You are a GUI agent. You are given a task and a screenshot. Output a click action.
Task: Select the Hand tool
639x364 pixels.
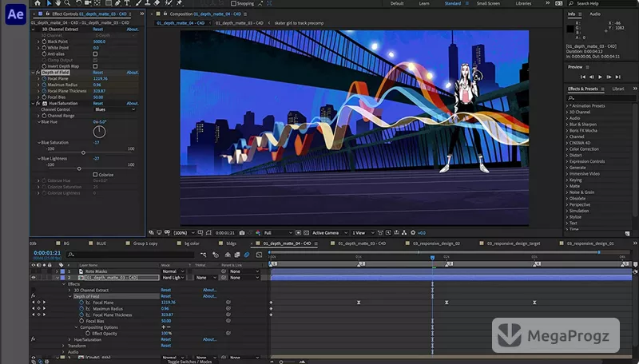[x=58, y=3]
